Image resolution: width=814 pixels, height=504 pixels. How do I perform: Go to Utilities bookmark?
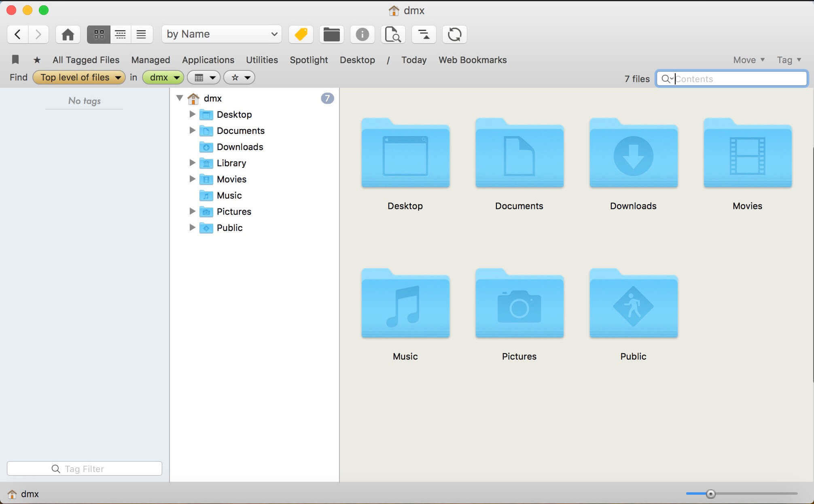(262, 60)
